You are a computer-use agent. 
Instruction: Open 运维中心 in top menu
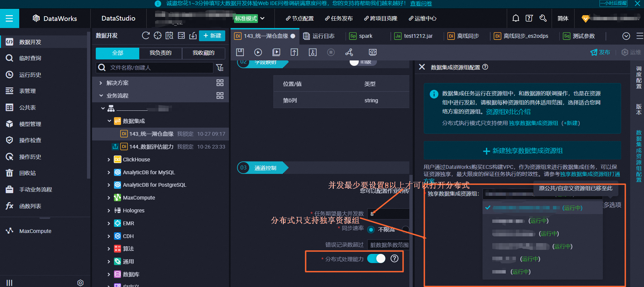[422, 18]
